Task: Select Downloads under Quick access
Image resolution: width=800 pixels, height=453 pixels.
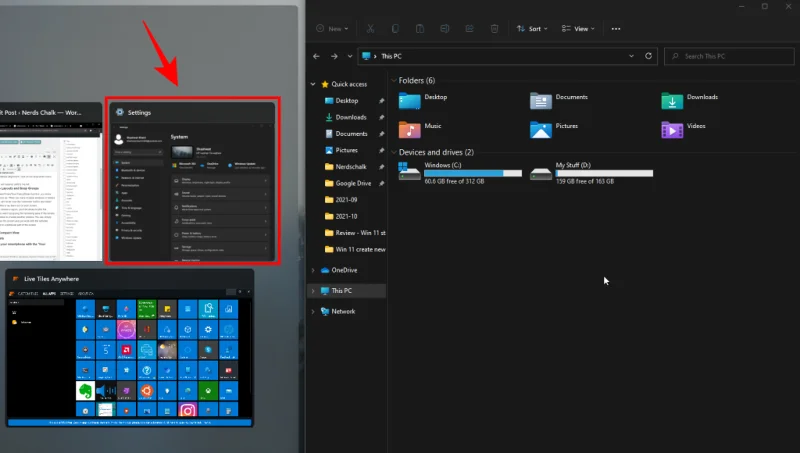Action: [x=352, y=117]
